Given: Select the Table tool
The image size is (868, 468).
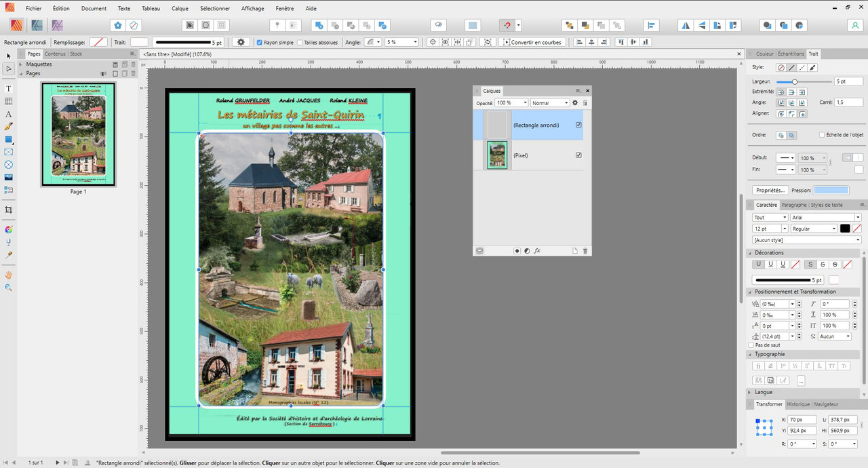Looking at the screenshot, I should tap(9, 101).
